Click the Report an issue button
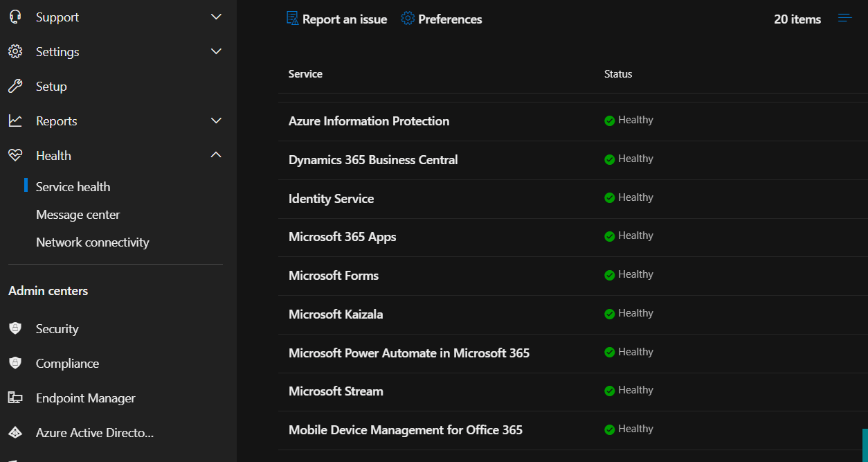The width and height of the screenshot is (868, 462). 337,19
